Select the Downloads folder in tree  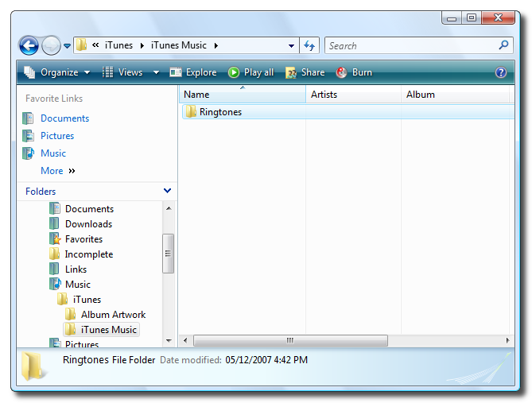pyautogui.click(x=87, y=224)
